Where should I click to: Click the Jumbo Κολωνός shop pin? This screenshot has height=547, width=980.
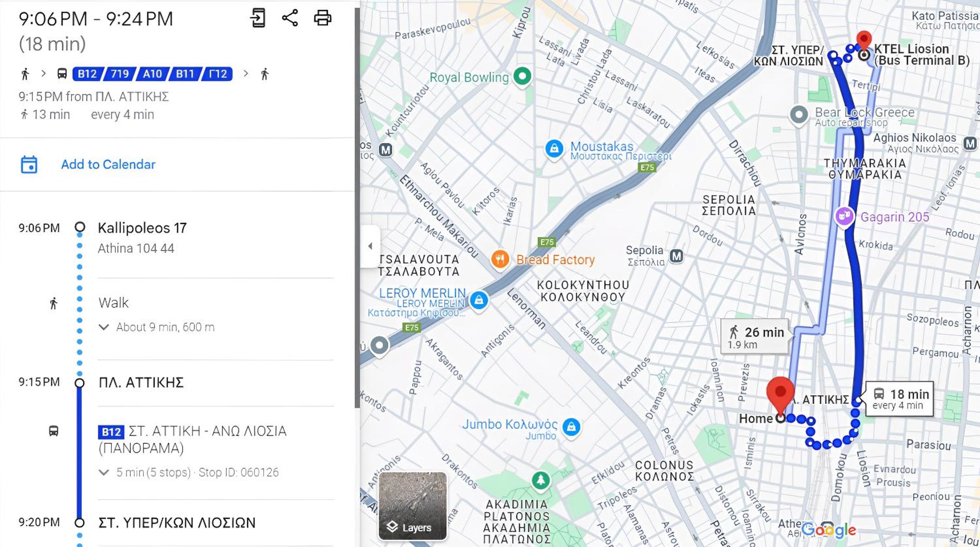(571, 427)
